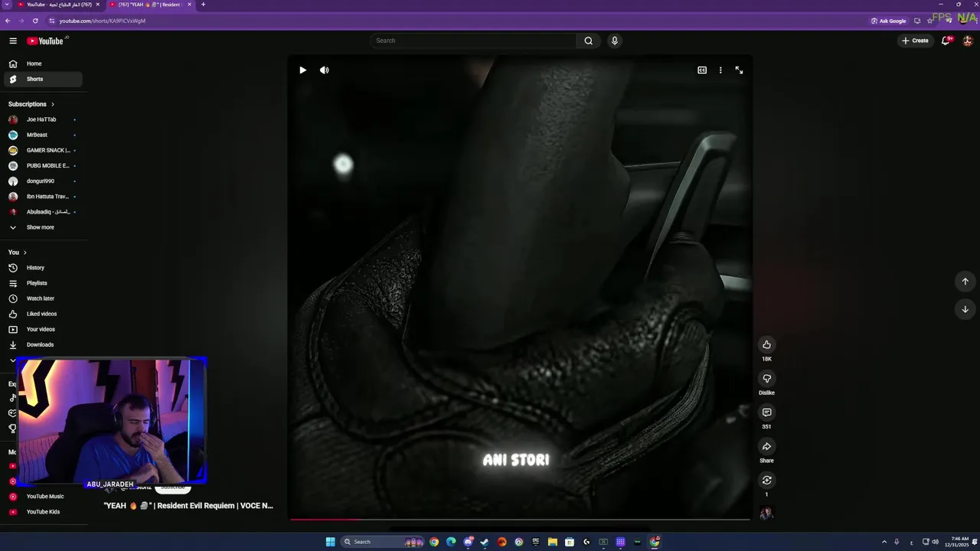This screenshot has width=980, height=551.
Task: Open Microsoft Store on the taskbar
Action: pos(570,542)
